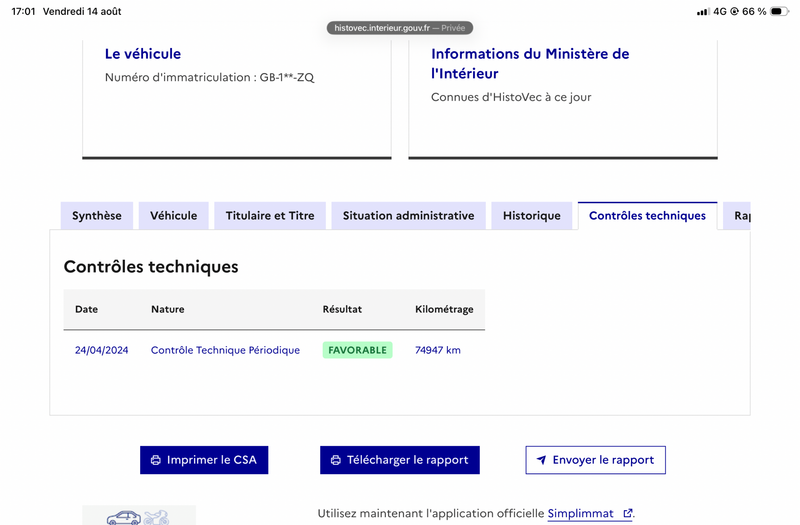Click the Le véhicule card heading
Image resolution: width=800 pixels, height=525 pixels.
click(x=143, y=54)
